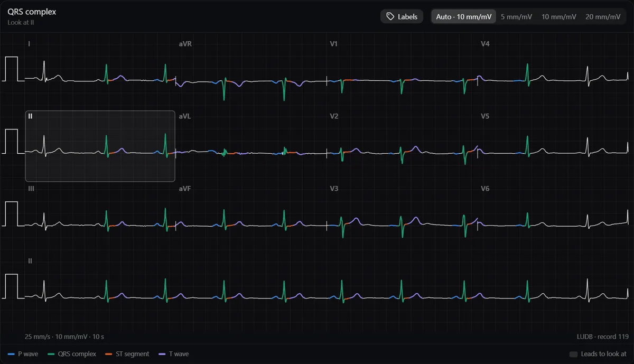Click the V3 lead label
Image resolution: width=634 pixels, height=364 pixels.
click(334, 189)
